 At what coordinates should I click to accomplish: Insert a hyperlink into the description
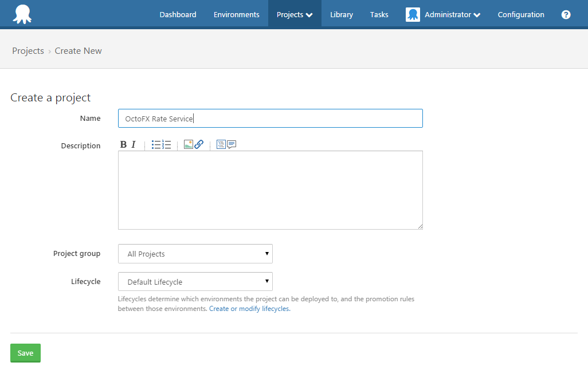point(198,144)
